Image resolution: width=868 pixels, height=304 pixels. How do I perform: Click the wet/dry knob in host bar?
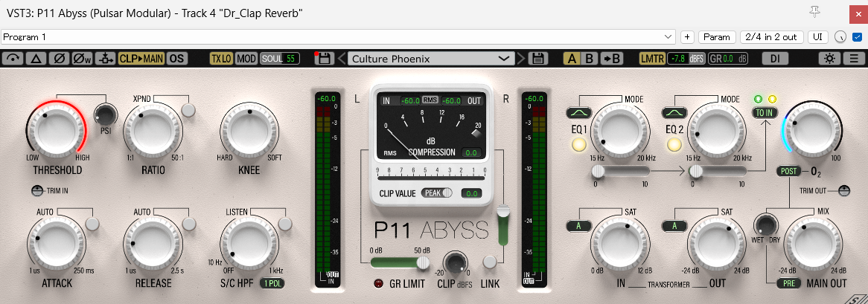[x=840, y=37]
